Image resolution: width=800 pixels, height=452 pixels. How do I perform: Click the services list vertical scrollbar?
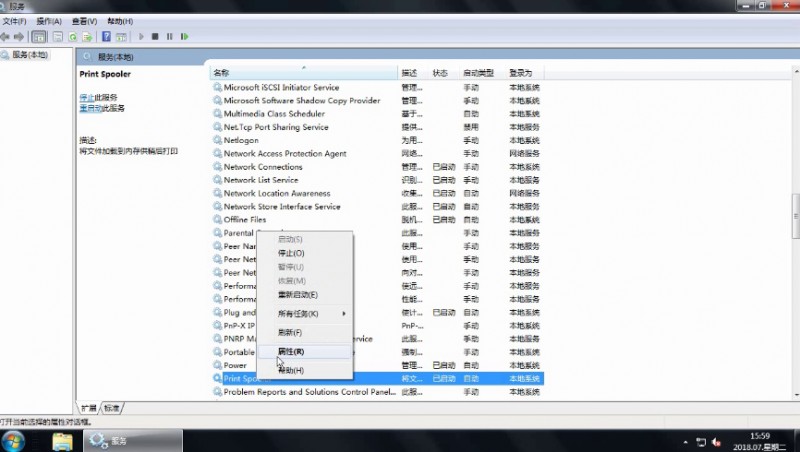click(796, 216)
